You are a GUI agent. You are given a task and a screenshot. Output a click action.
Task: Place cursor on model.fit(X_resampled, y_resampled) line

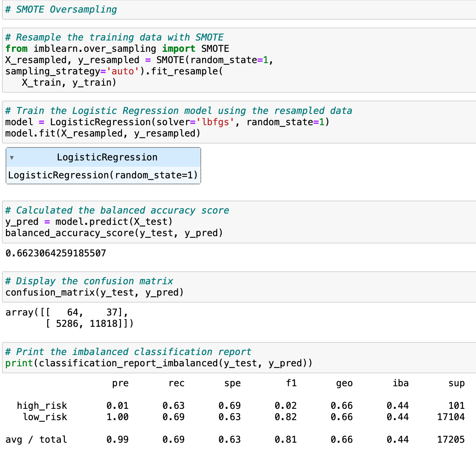click(103, 133)
